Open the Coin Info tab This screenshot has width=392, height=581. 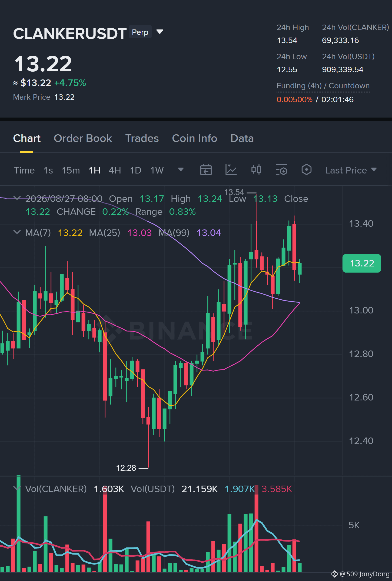(x=195, y=138)
